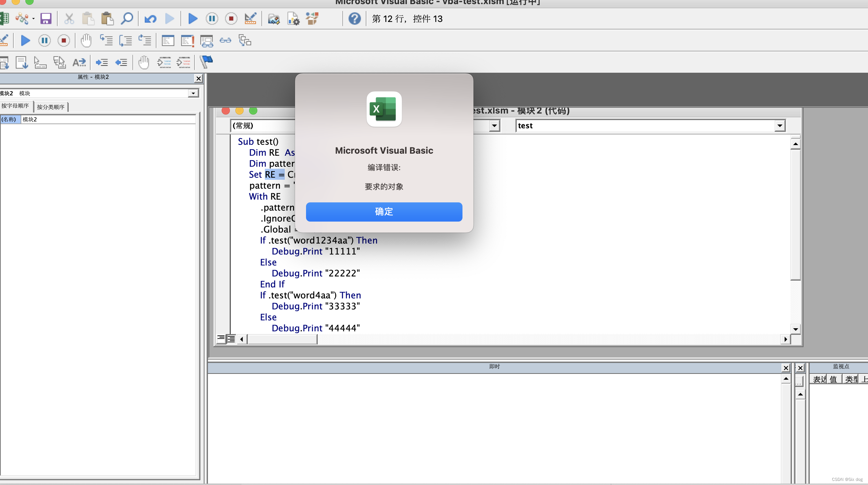Image resolution: width=868 pixels, height=485 pixels.
Task: Click immediate window scroll up arrow
Action: click(786, 379)
